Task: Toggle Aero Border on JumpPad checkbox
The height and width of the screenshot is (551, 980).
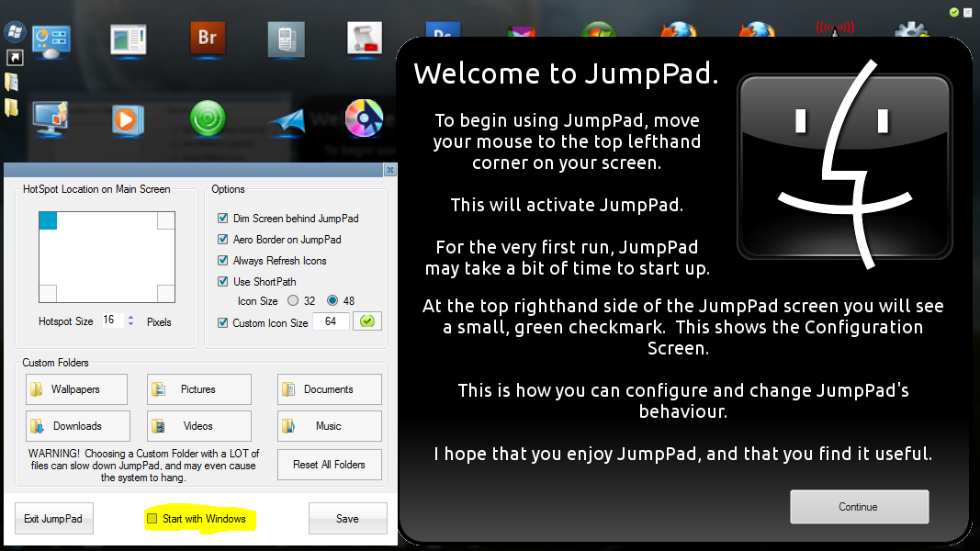Action: (222, 240)
